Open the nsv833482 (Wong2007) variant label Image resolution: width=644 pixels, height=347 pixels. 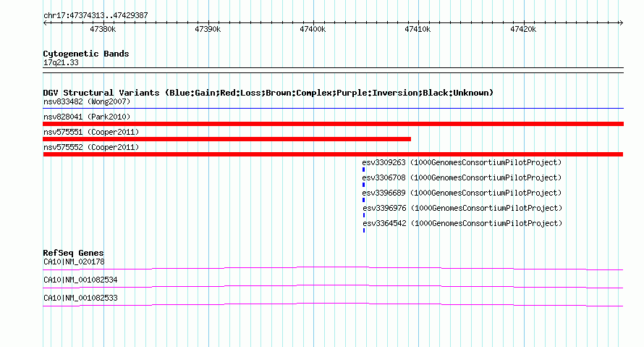[87, 101]
